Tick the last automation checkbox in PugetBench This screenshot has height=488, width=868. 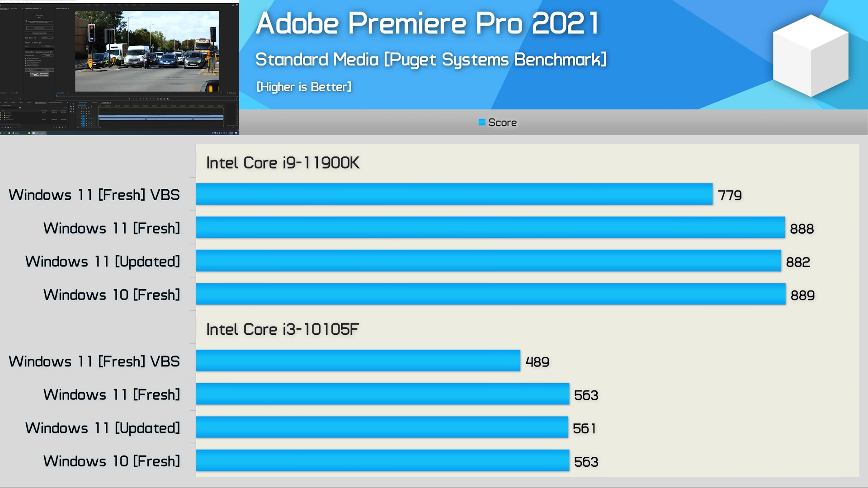(26, 66)
